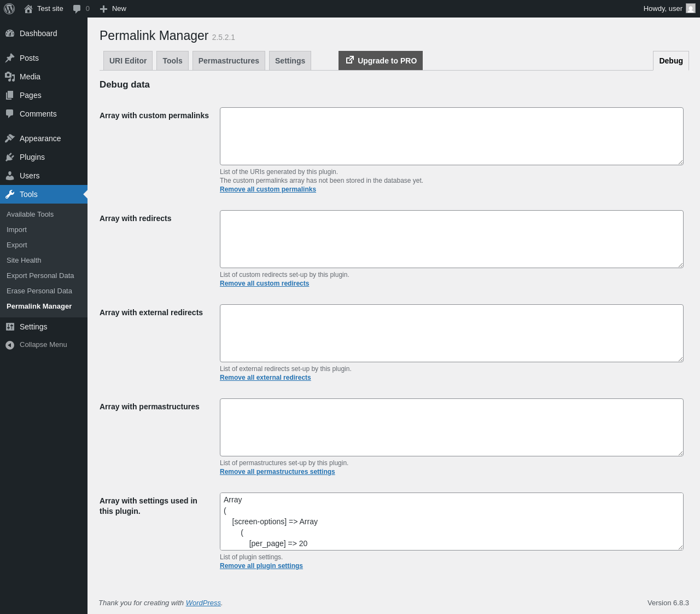Open Export Personal Data submenu item
The height and width of the screenshot is (614, 700).
[40, 276]
